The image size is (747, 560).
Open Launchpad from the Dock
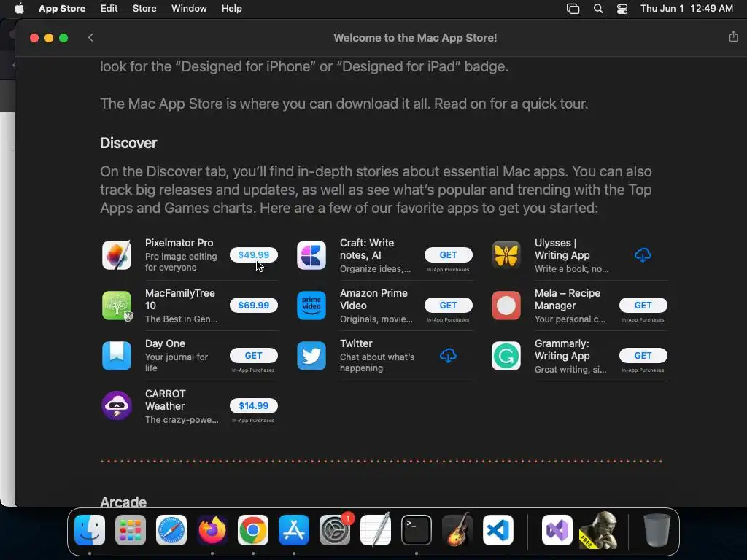[131, 530]
